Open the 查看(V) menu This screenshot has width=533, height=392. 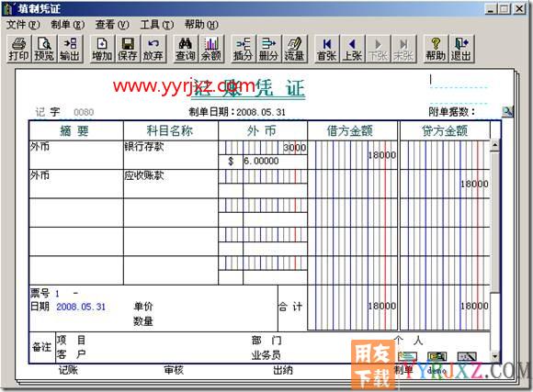(x=112, y=25)
